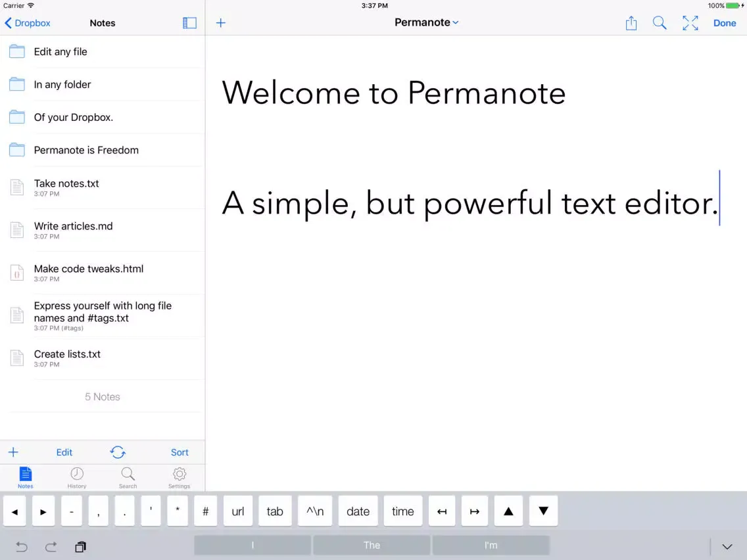Insert the current time with the time key
Viewport: 747px width, 560px height.
point(403,511)
